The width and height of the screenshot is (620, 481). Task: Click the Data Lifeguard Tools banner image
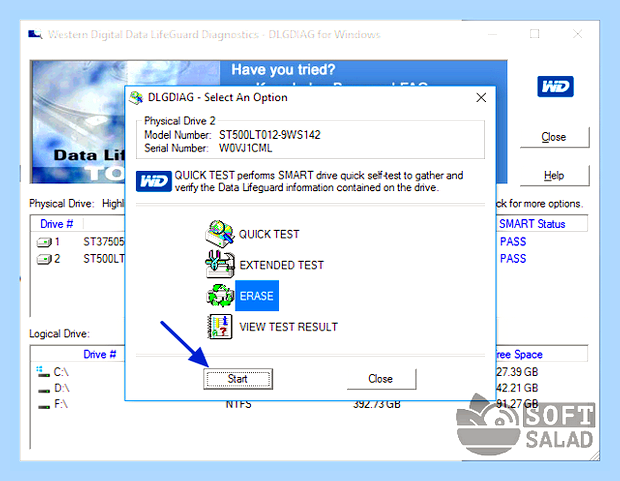(78, 122)
